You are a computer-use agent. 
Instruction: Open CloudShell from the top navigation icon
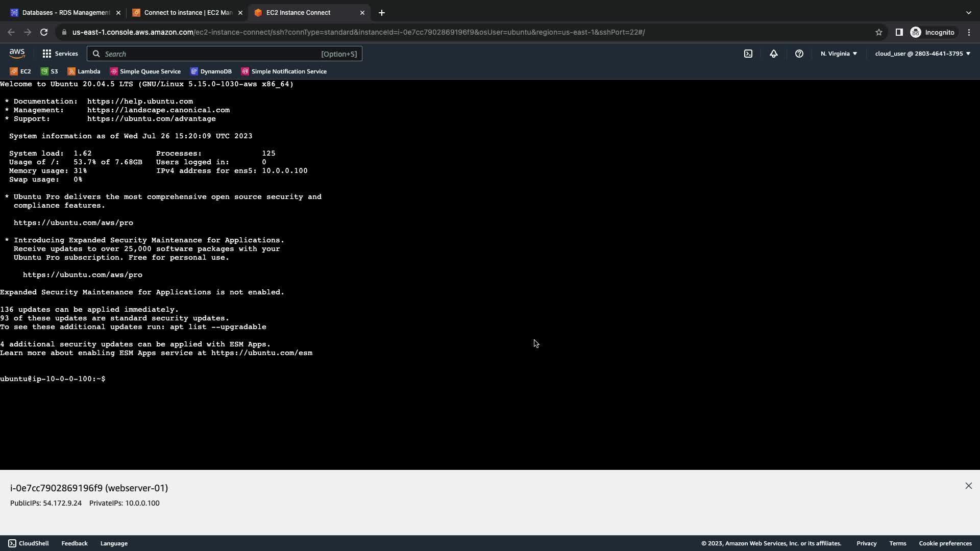[748, 54]
